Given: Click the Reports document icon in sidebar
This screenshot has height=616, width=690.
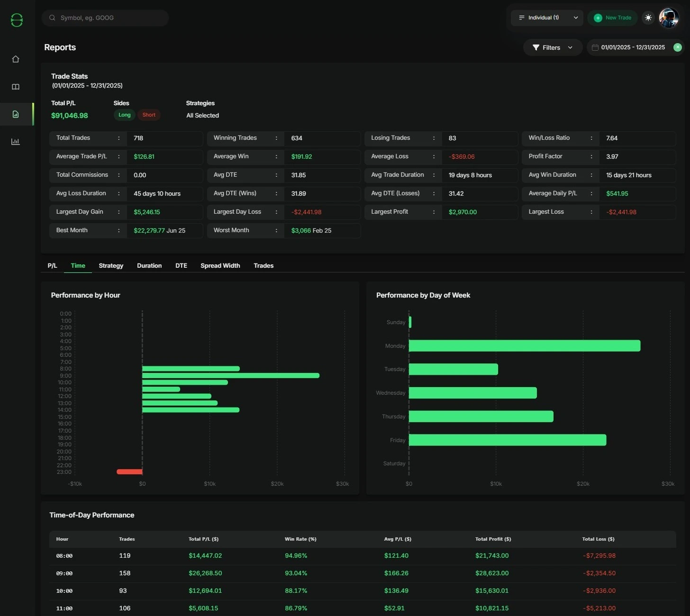Looking at the screenshot, I should tap(16, 114).
